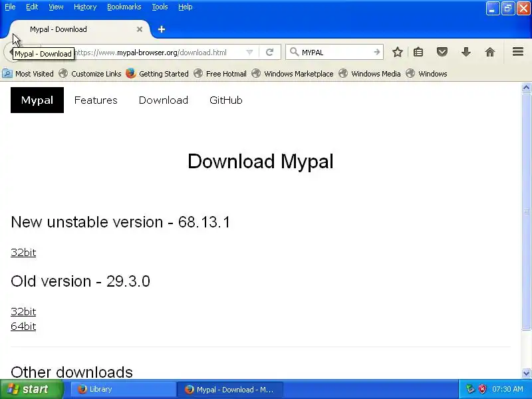
Task: Open the History menu
Action: [85, 7]
